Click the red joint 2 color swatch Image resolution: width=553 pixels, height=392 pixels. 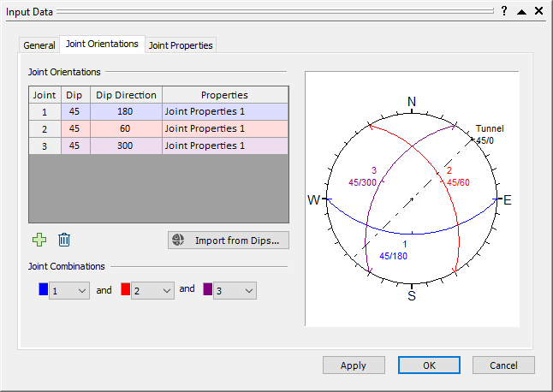(126, 289)
